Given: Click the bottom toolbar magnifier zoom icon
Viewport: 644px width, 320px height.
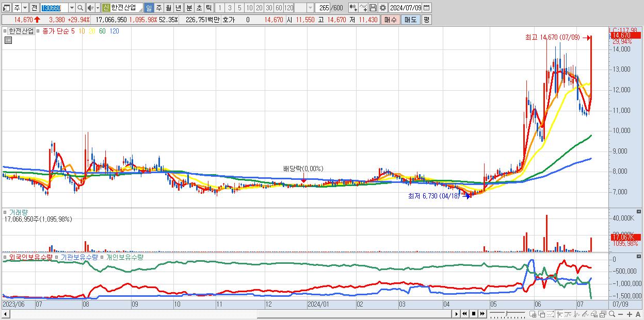Looking at the screenshot, I should [612, 314].
